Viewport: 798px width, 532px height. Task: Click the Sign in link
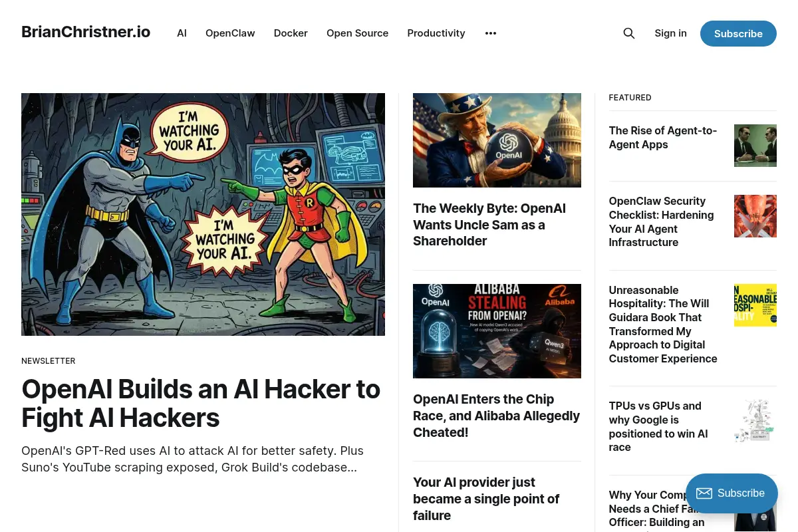[670, 33]
